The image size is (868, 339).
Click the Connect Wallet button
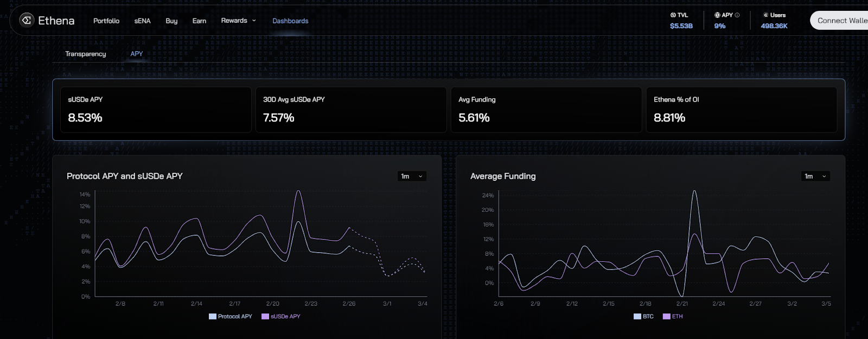click(839, 21)
